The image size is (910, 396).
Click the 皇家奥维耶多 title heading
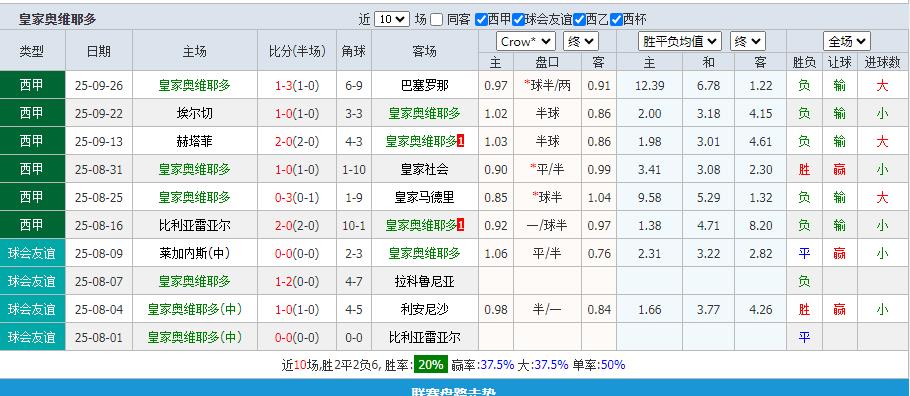57,19
